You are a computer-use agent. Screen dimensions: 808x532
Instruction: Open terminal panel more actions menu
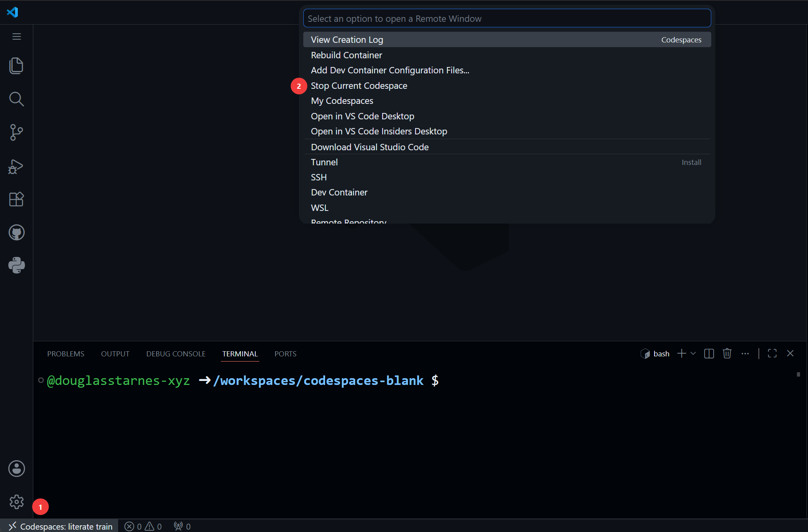(745, 353)
